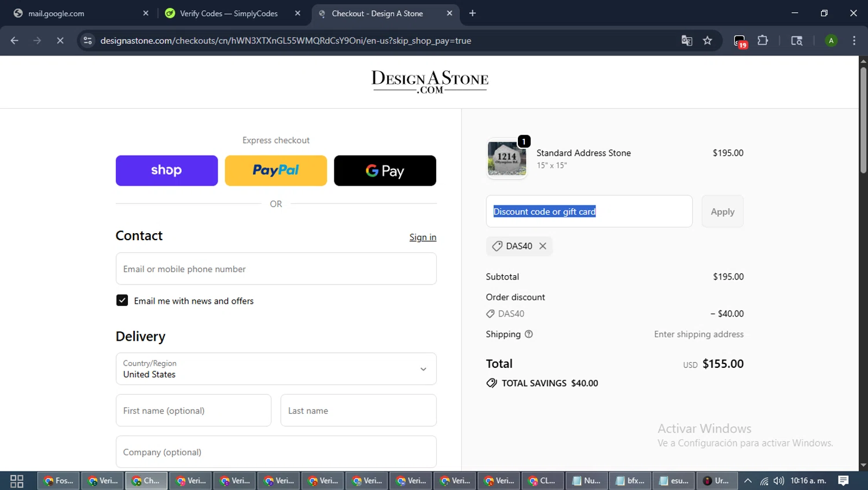Click the browser back arrow
868x490 pixels.
click(14, 40)
